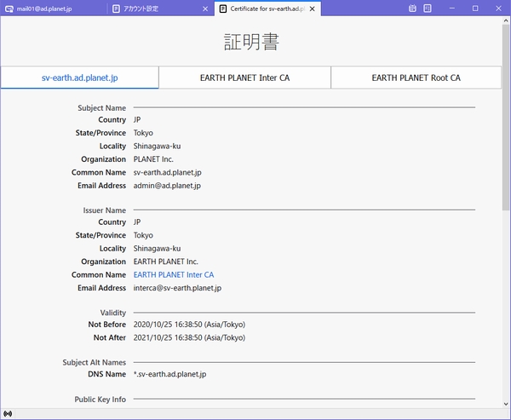Click scrollbar down arrow

(506, 404)
